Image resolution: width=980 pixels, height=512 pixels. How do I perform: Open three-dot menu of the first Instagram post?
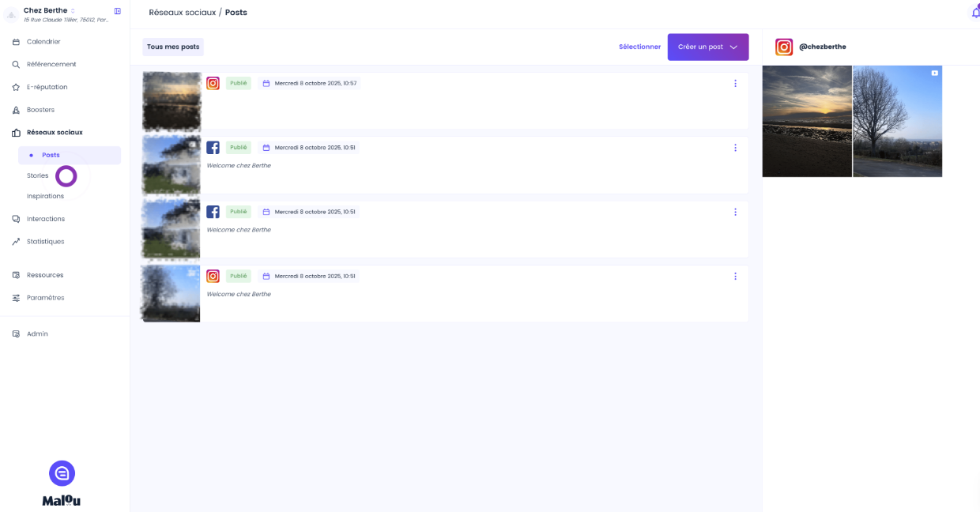coord(735,84)
